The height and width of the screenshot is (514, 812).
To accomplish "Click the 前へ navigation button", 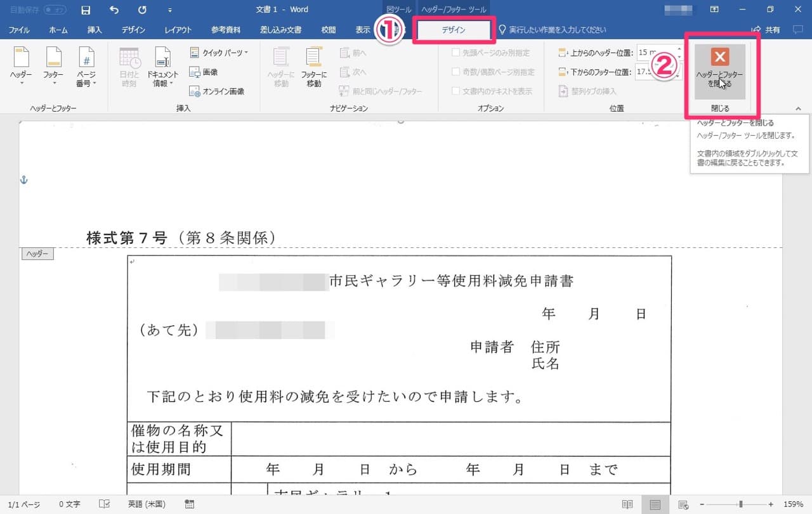I will (x=353, y=53).
